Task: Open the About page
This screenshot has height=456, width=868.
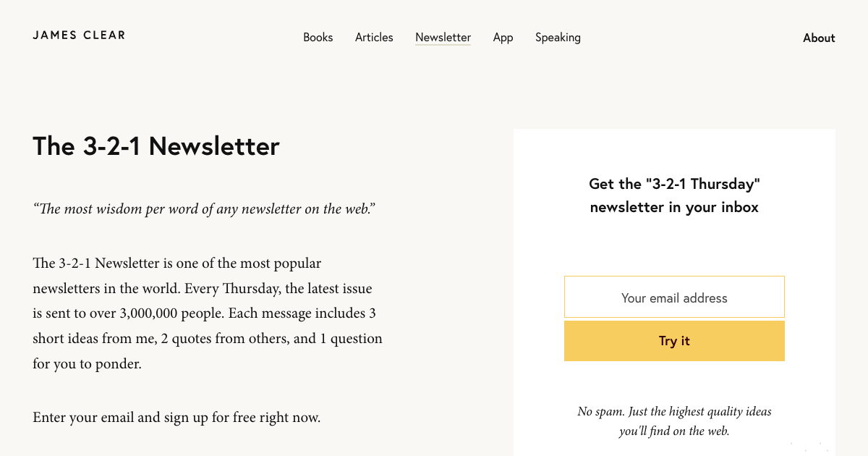Action: pyautogui.click(x=819, y=38)
